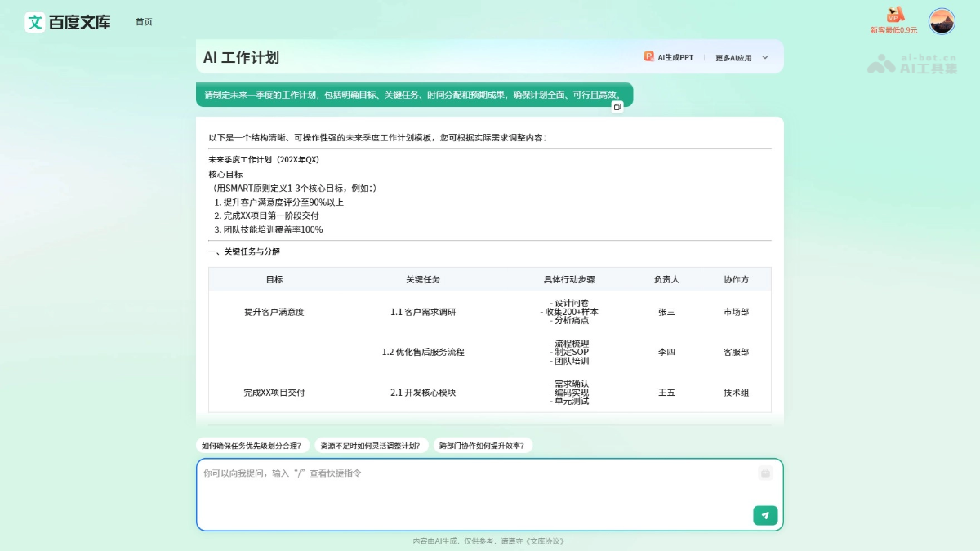Select the 首页 menu item
The height and width of the screenshot is (551, 980).
point(145,22)
